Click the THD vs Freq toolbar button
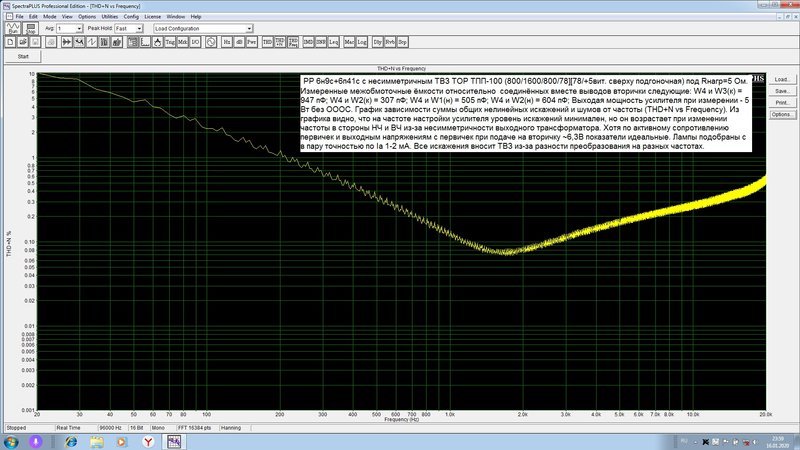 pyautogui.click(x=293, y=42)
